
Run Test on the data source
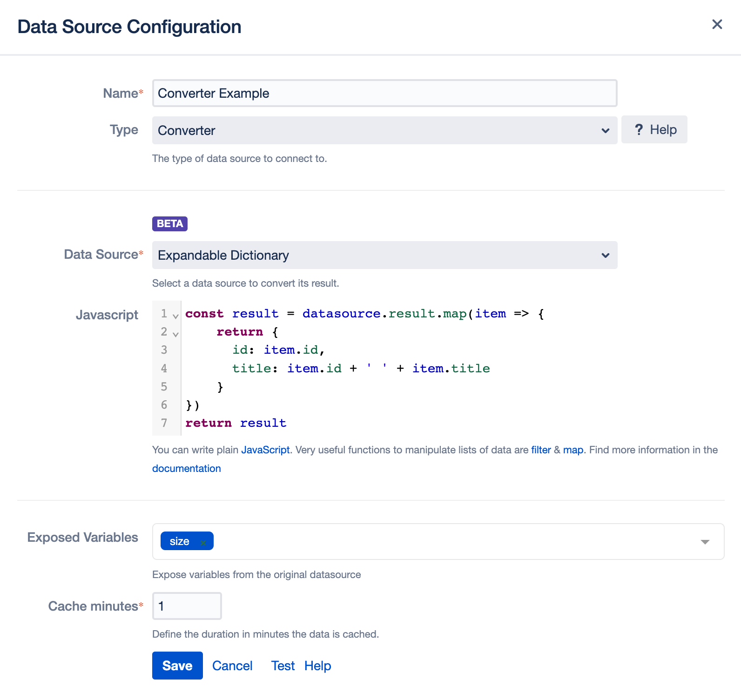click(x=283, y=666)
